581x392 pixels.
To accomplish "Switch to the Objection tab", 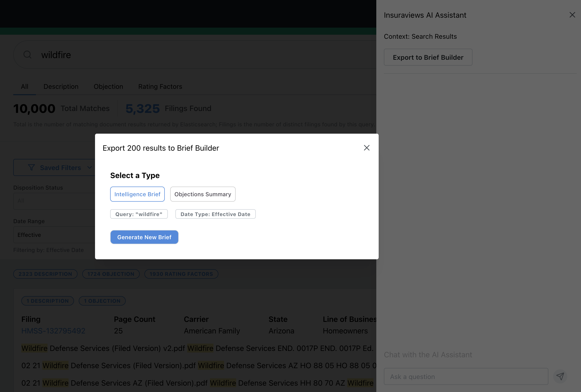I will point(108,87).
